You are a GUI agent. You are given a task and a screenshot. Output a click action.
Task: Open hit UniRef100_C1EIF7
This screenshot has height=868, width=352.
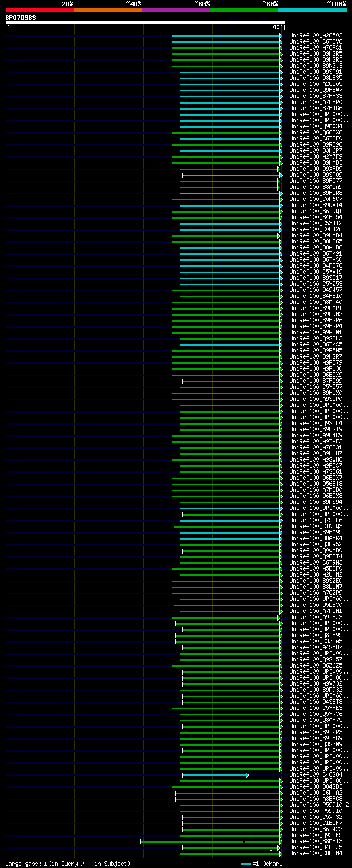316,823
